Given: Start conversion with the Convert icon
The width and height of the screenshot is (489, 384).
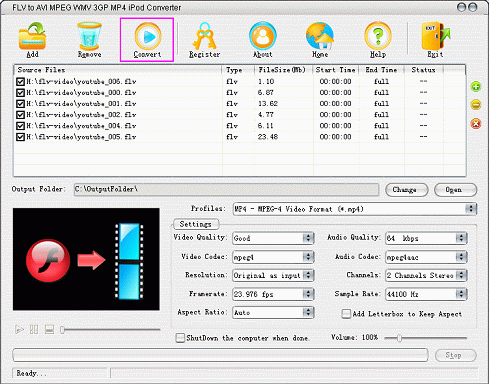Looking at the screenshot, I should point(148,36).
